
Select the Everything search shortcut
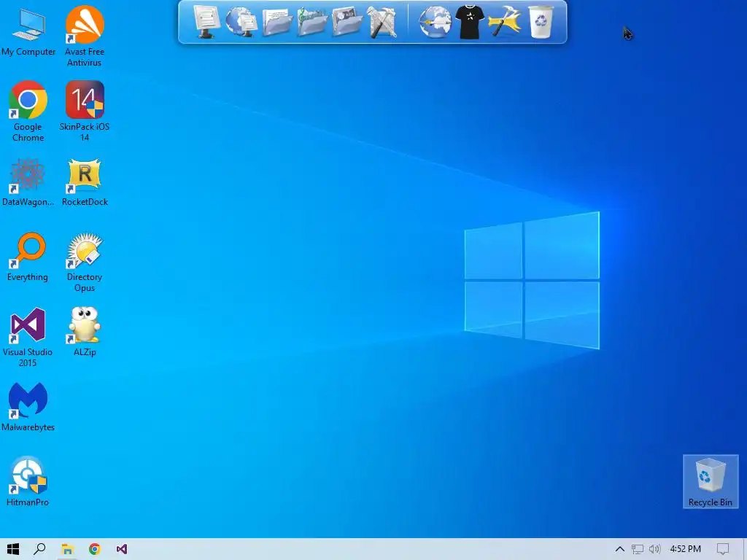[28, 257]
